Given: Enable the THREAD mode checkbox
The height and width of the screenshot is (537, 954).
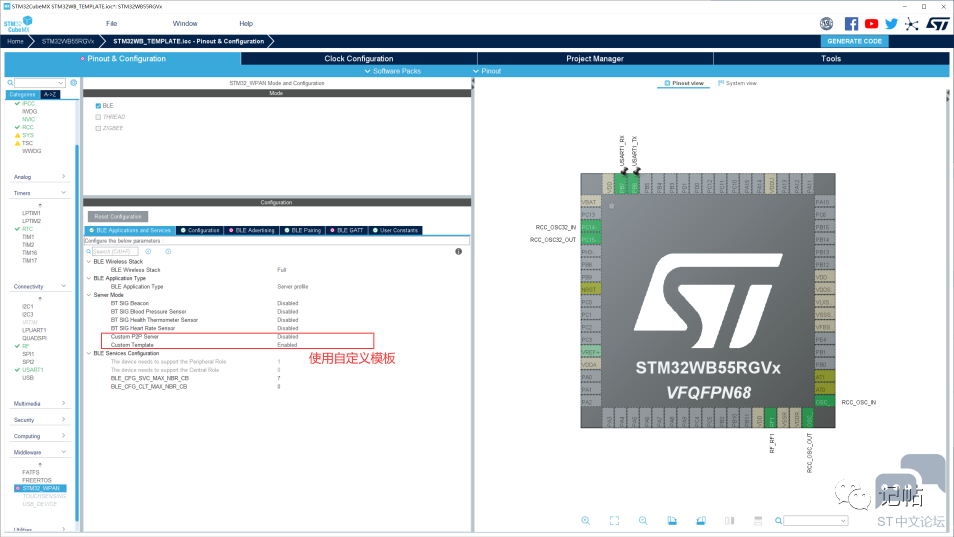Looking at the screenshot, I should point(98,117).
